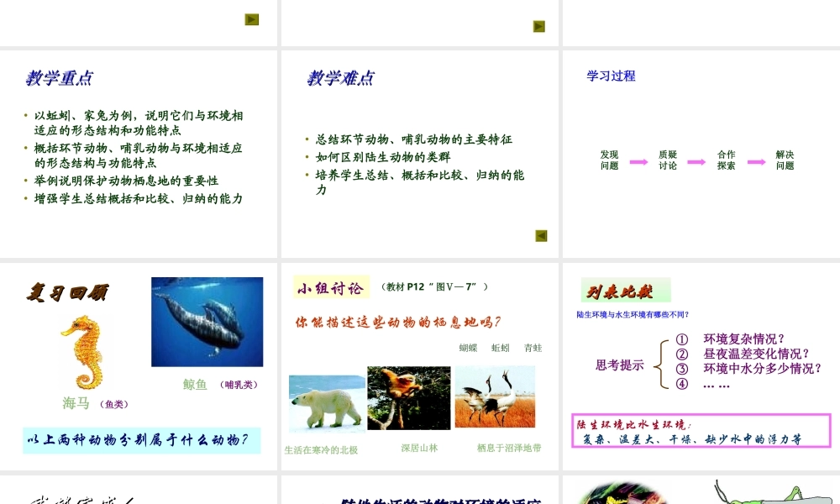Click the (鱼类) label next to 海马
The width and height of the screenshot is (840, 504).
click(x=114, y=404)
